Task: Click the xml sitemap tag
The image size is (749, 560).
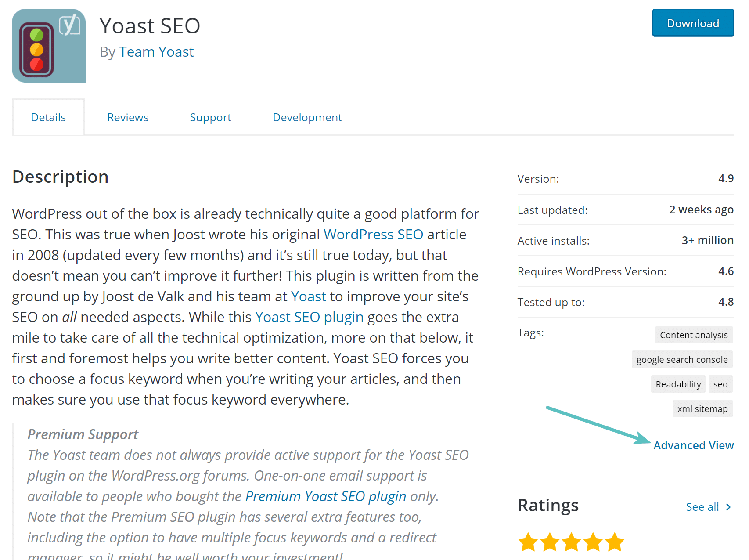Action: (702, 408)
